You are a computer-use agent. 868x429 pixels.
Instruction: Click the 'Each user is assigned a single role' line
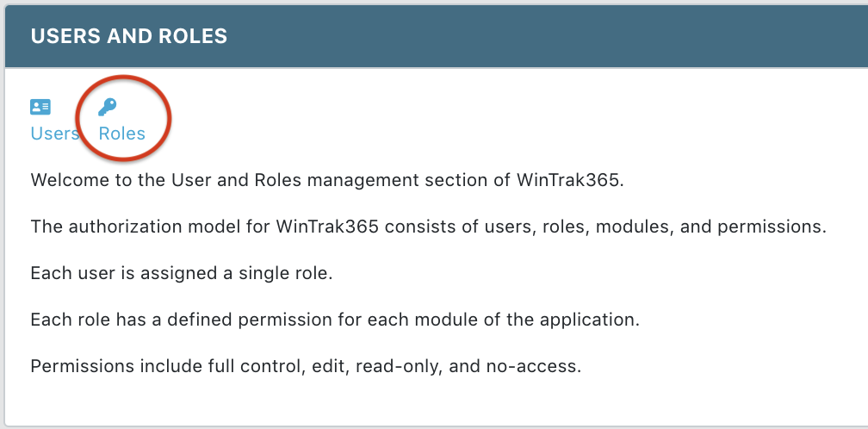(x=181, y=274)
